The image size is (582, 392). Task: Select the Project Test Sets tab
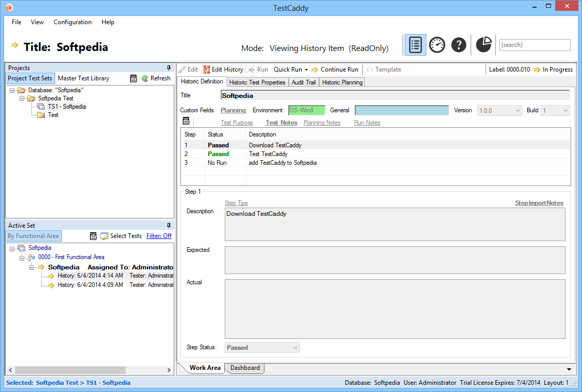30,78
